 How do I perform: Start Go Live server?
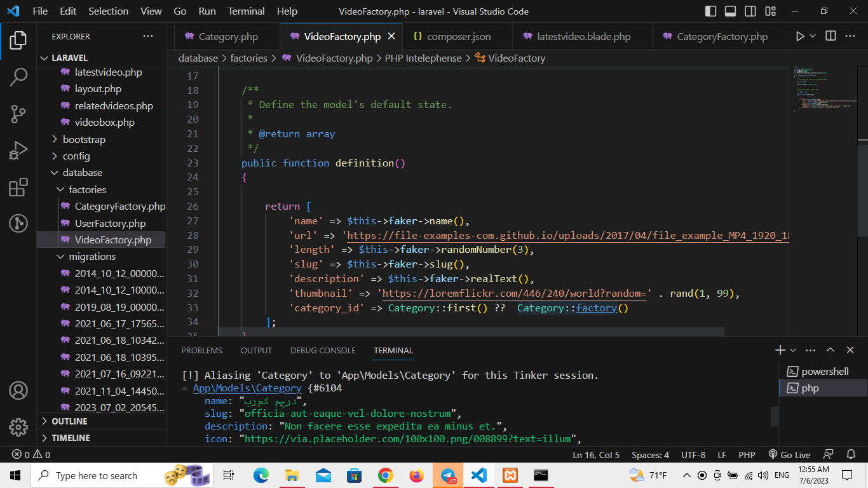(x=789, y=455)
